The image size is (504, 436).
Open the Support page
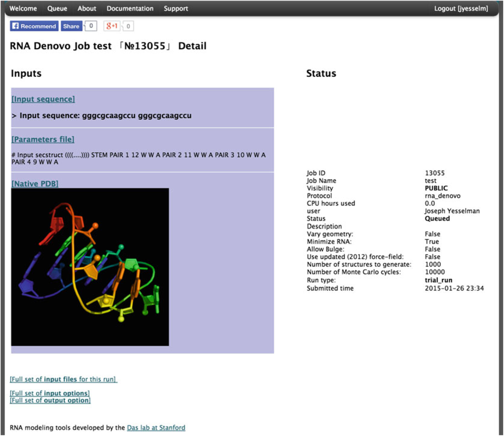tap(176, 9)
